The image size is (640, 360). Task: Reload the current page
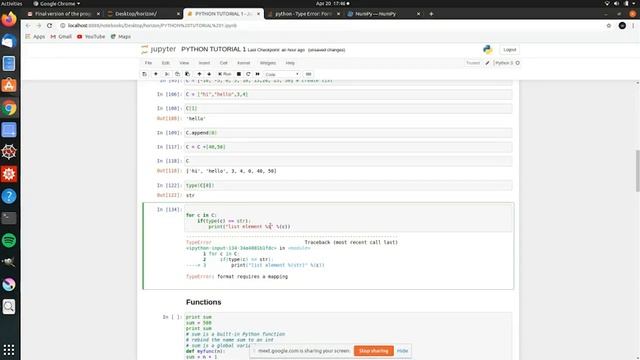click(x=49, y=25)
